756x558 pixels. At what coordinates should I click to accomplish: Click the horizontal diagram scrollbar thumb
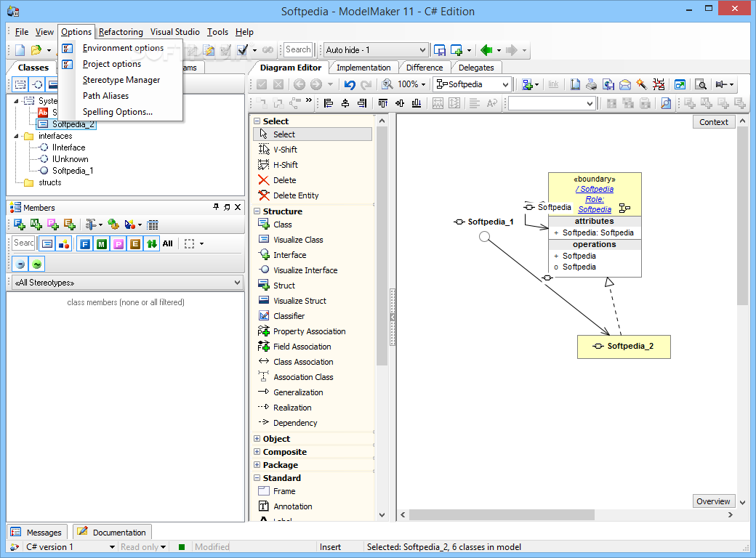pos(502,514)
